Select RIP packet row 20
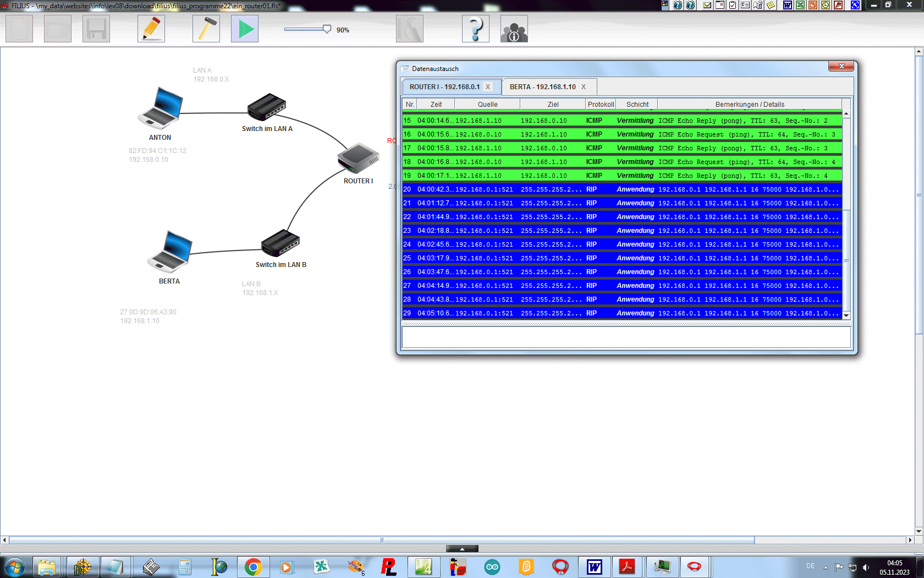 [622, 189]
